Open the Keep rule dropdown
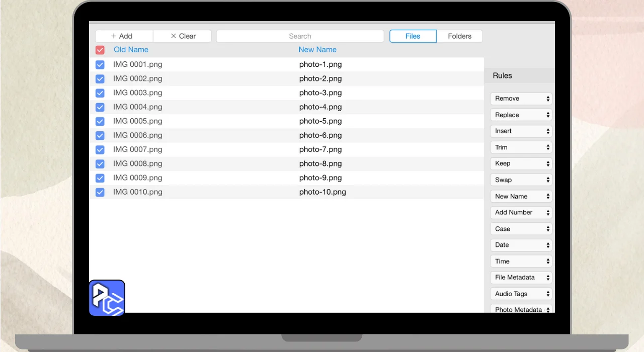The width and height of the screenshot is (644, 352). [521, 163]
